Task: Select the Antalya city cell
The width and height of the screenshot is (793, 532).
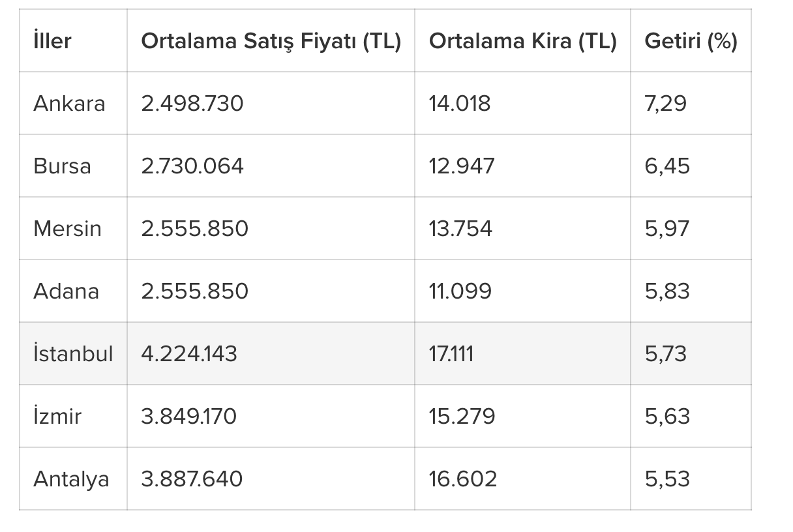Action: [71, 479]
